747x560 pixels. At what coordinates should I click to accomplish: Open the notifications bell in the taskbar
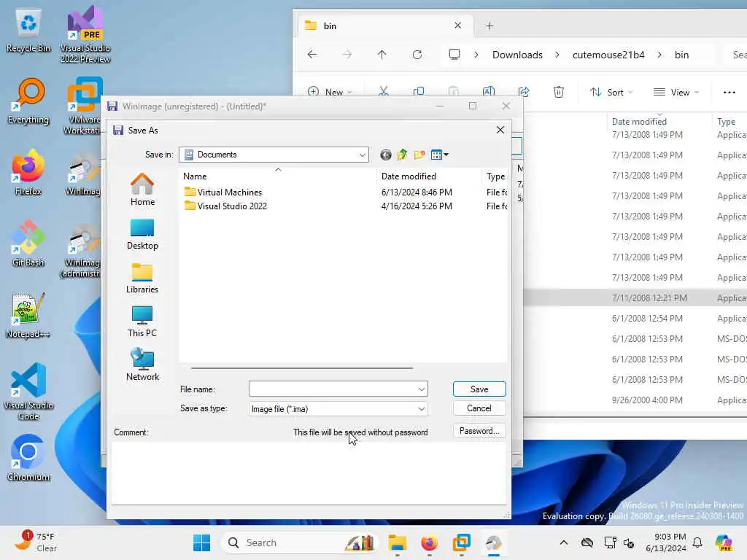point(697,542)
